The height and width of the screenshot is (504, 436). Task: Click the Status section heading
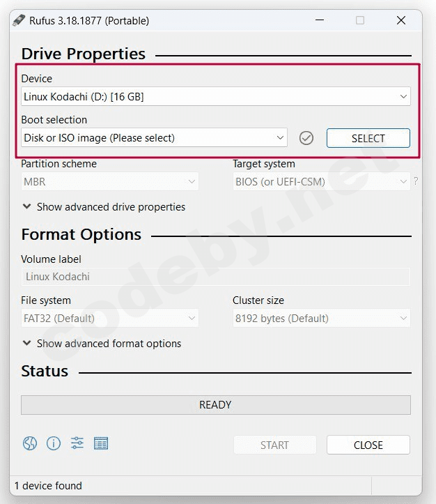click(x=45, y=372)
